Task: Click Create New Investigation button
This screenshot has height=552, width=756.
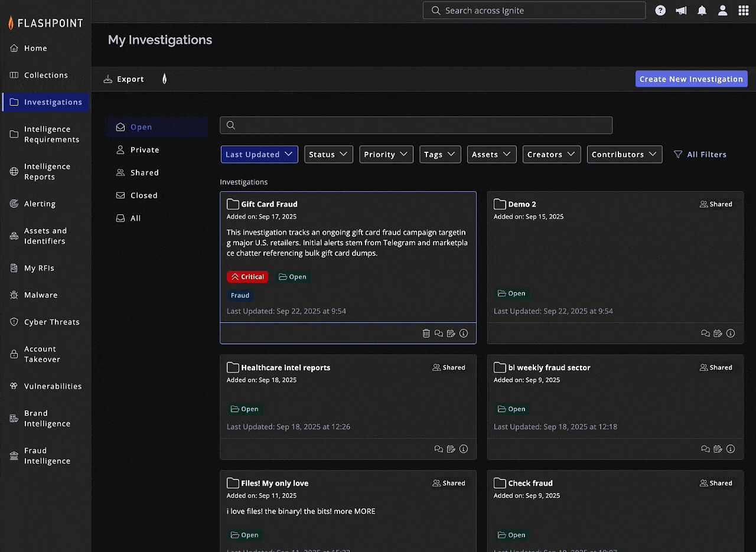Action: [x=691, y=79]
